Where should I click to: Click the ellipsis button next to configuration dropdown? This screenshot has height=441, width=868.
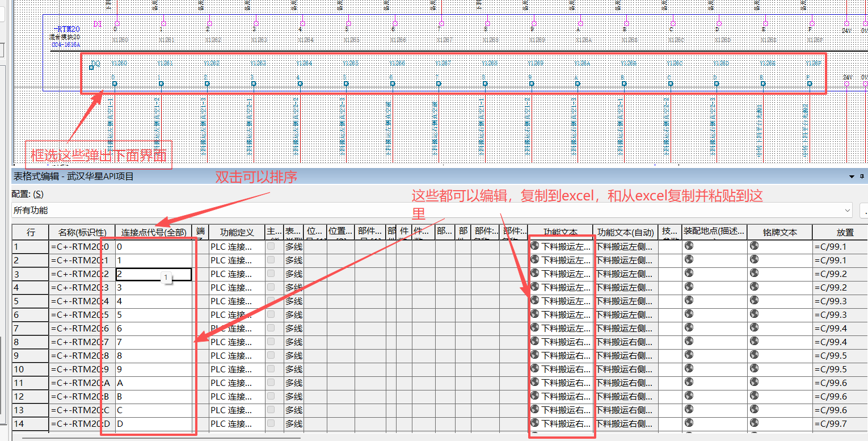tap(865, 210)
